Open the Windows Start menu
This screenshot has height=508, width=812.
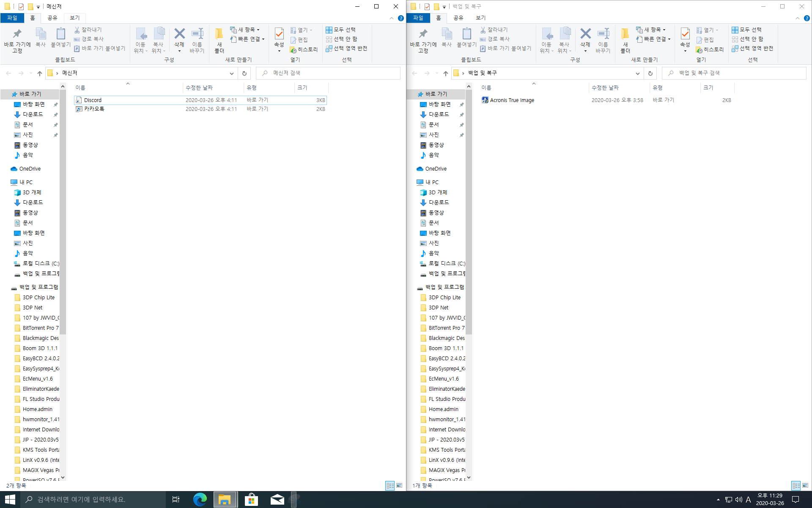pos(10,500)
